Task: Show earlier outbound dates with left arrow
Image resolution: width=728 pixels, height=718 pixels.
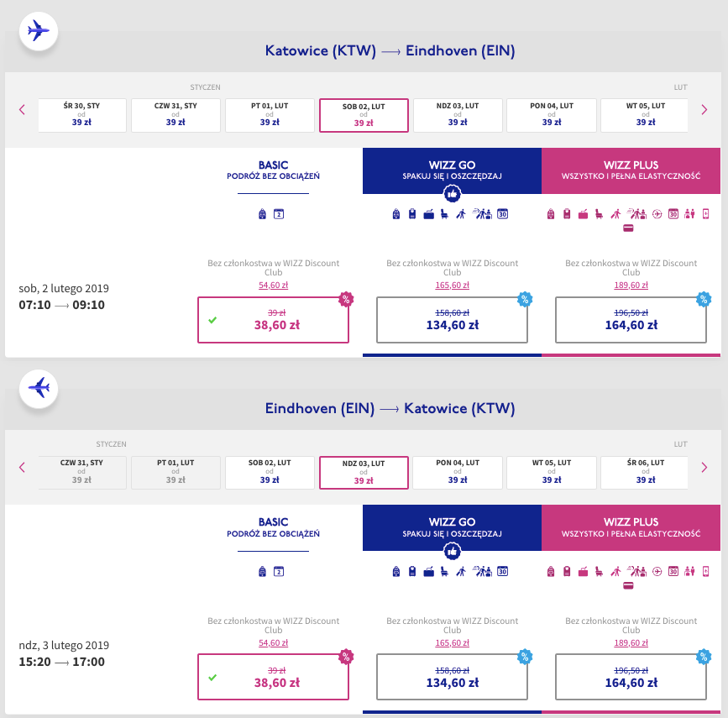Action: click(23, 109)
